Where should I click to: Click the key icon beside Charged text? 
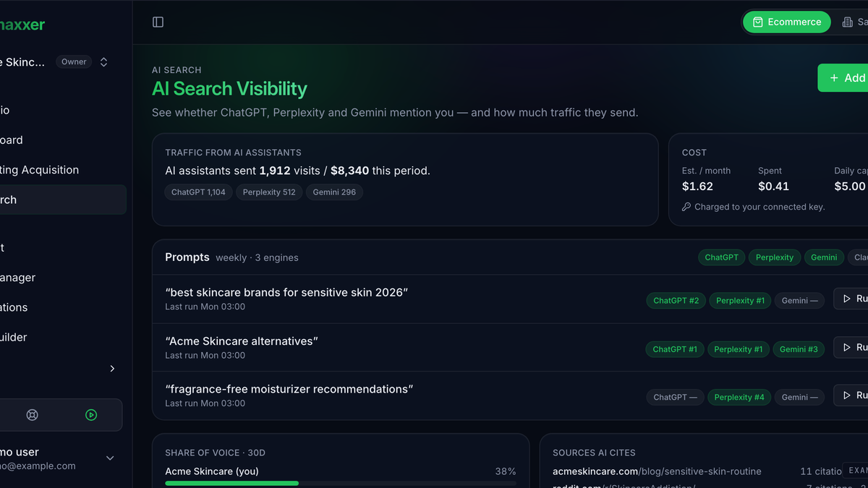click(x=686, y=207)
